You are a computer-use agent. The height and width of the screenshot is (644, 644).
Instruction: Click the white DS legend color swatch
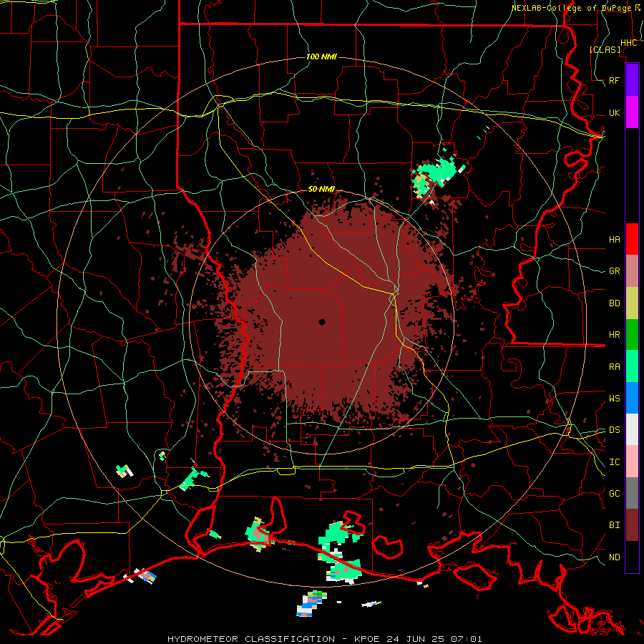[x=632, y=429]
